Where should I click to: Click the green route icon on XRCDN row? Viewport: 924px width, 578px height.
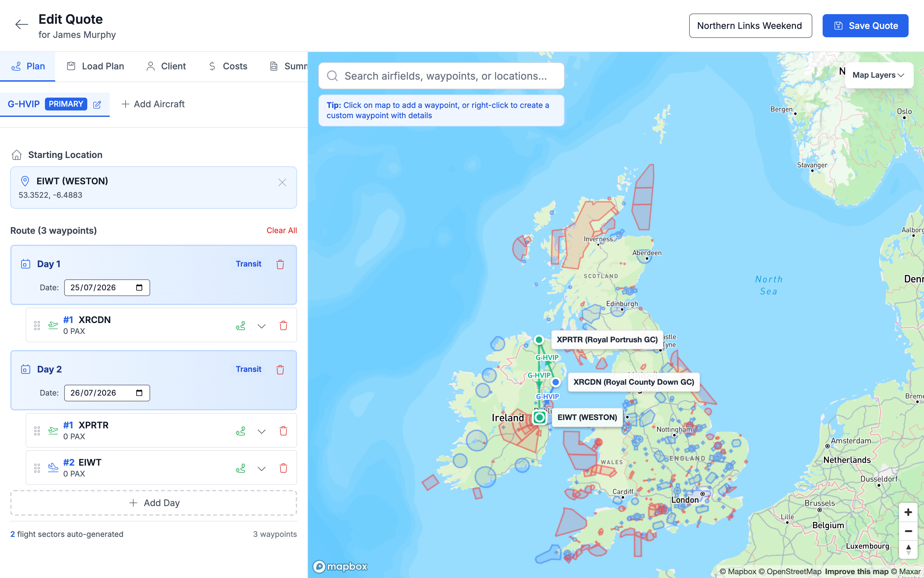(241, 326)
